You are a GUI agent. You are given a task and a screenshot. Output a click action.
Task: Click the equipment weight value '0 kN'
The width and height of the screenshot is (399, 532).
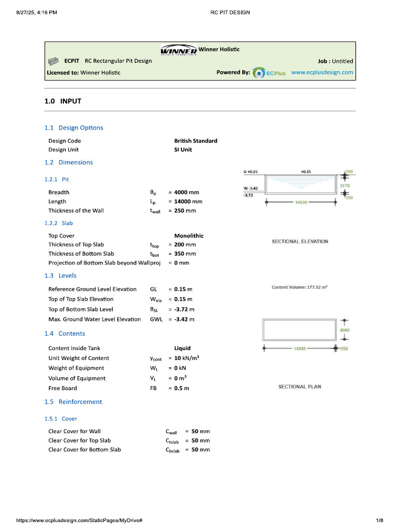[180, 368]
